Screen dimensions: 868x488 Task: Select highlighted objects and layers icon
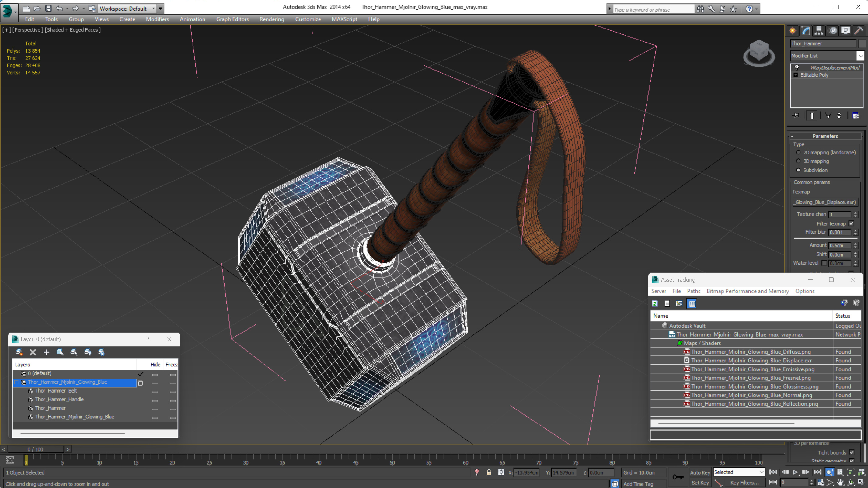coord(60,352)
